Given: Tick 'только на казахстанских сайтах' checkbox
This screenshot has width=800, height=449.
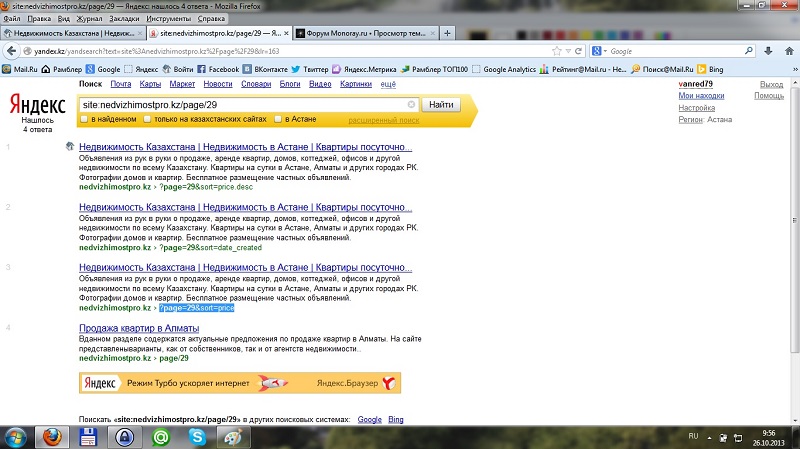Looking at the screenshot, I should (147, 119).
